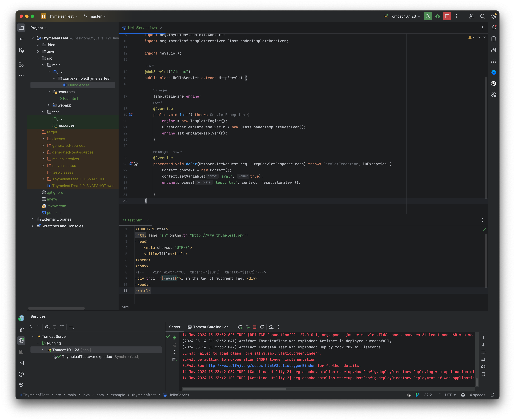The width and height of the screenshot is (515, 420).
Task: Stop the running Tomcat server
Action: tap(447, 16)
